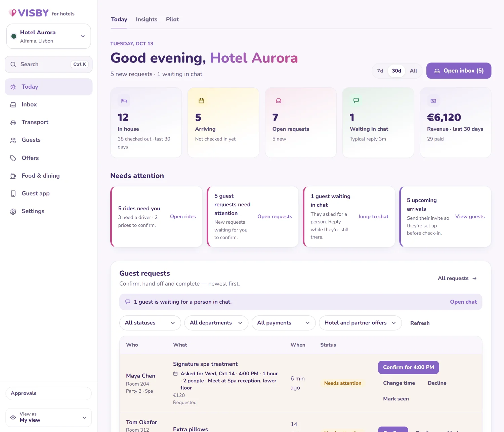504x432 pixels.
Task: Click the Visby heart logo
Action: (x=13, y=13)
